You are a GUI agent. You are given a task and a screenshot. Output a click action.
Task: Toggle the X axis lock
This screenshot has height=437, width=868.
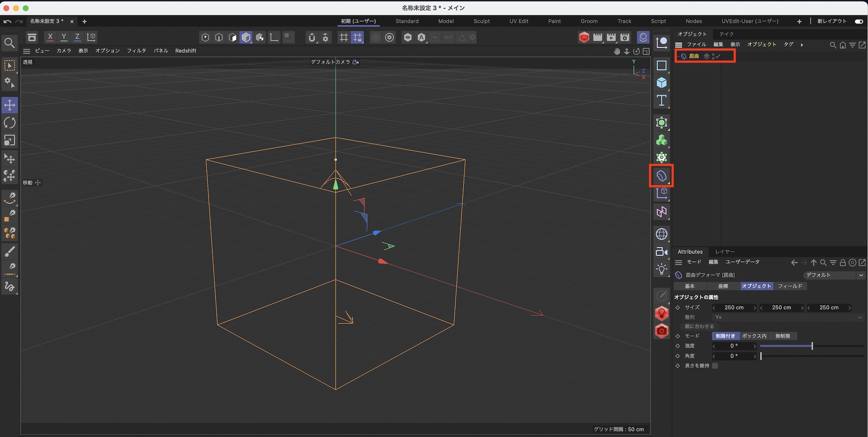[50, 37]
